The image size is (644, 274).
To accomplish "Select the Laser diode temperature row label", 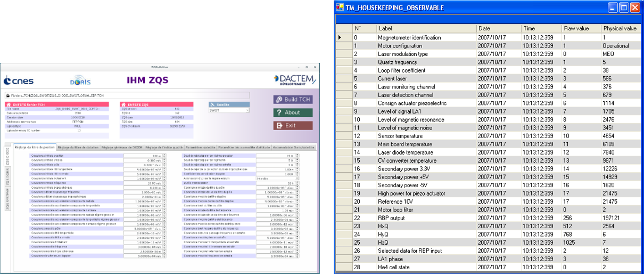I will point(406,152).
